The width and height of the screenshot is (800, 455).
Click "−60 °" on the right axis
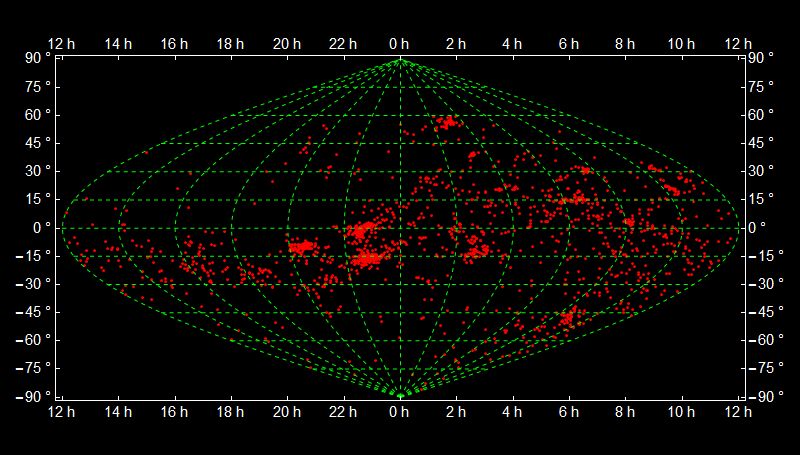(766, 340)
